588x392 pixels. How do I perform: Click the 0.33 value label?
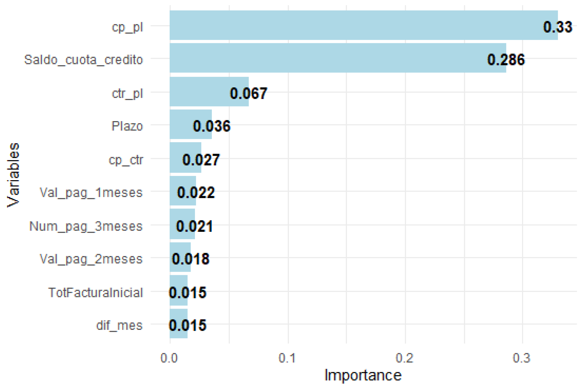pos(557,27)
